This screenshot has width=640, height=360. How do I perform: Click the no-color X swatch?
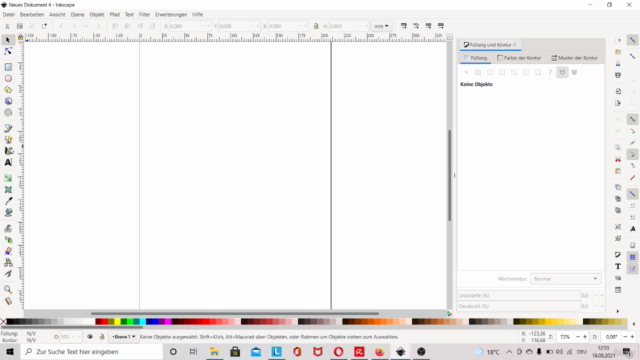[3, 322]
